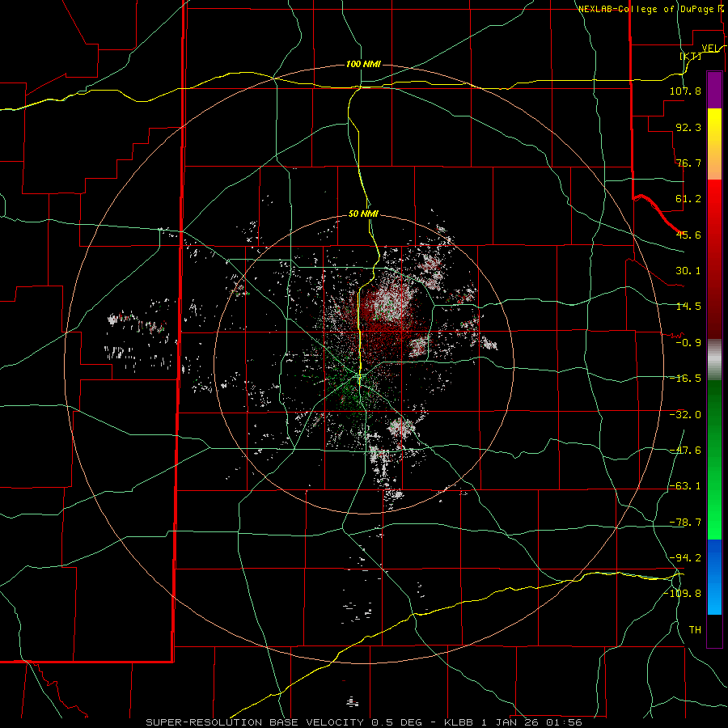
Task: Select the -47.6 scale value
Action: (685, 451)
